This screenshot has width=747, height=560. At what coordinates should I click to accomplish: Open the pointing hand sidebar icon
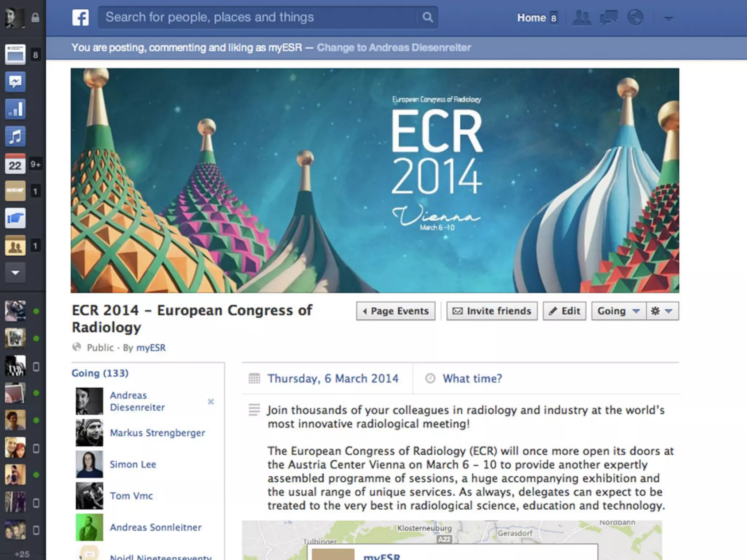pos(15,218)
